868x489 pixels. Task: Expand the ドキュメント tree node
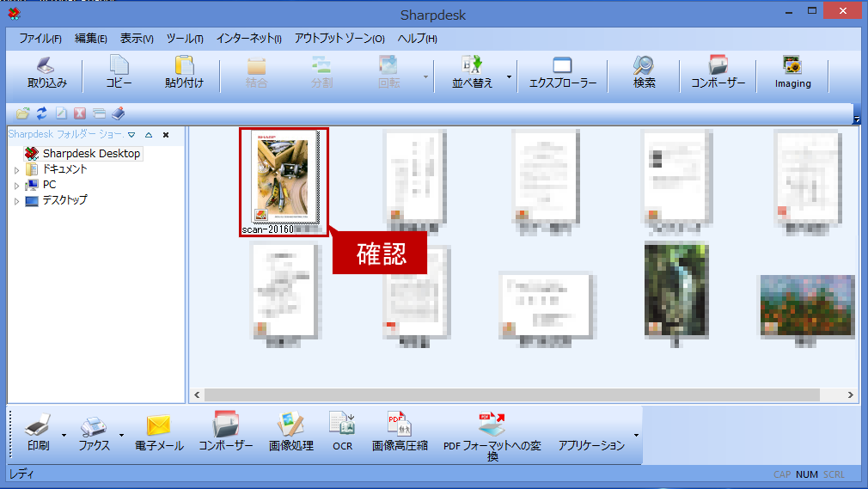pos(16,170)
